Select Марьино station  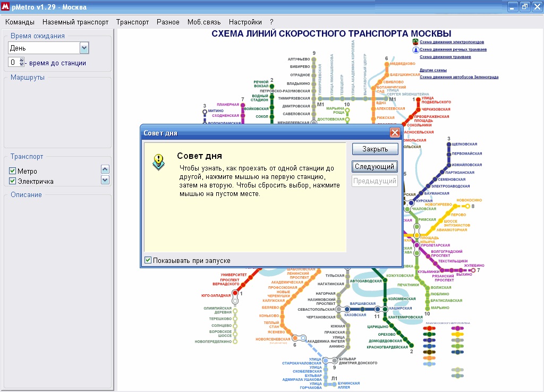(x=428, y=308)
